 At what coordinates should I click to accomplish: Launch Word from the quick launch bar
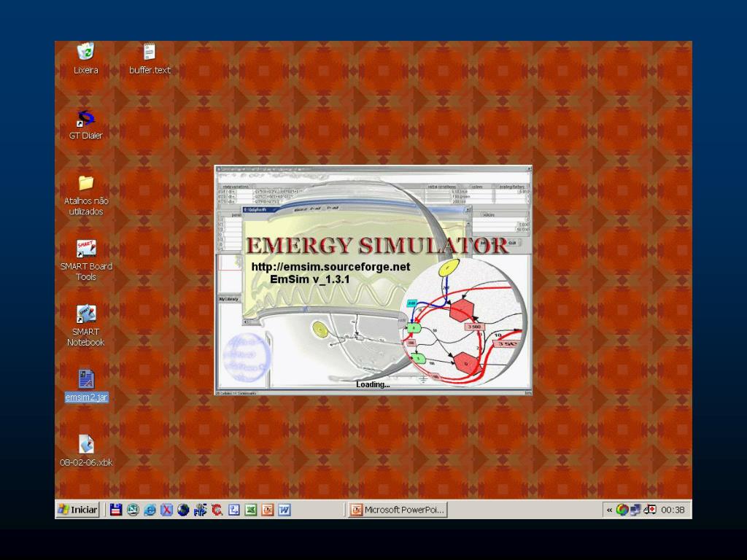285,510
